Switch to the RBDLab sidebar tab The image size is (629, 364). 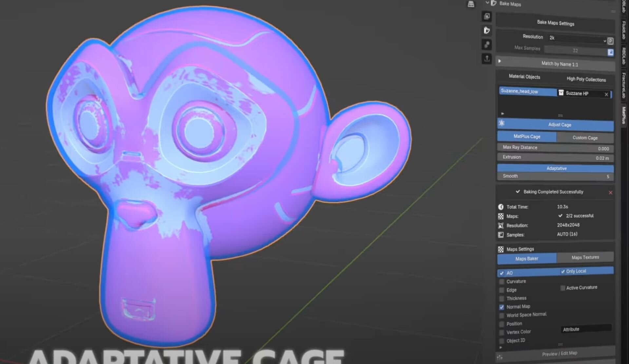[x=624, y=56]
